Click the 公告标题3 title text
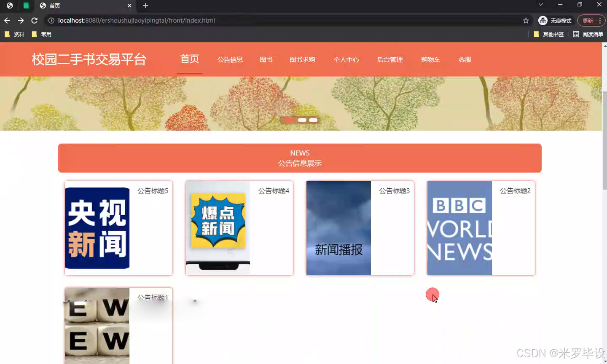607x364 pixels. coord(394,191)
